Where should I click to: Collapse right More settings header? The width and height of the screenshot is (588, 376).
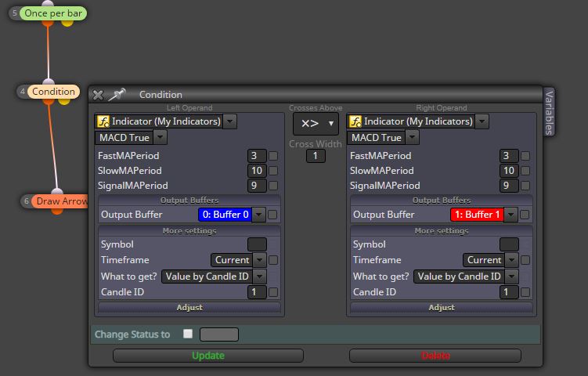442,231
